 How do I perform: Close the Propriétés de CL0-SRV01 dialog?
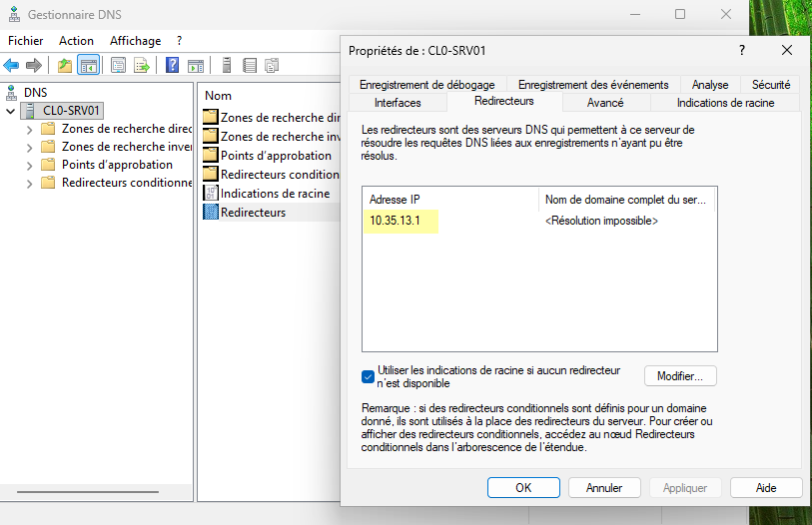click(787, 50)
